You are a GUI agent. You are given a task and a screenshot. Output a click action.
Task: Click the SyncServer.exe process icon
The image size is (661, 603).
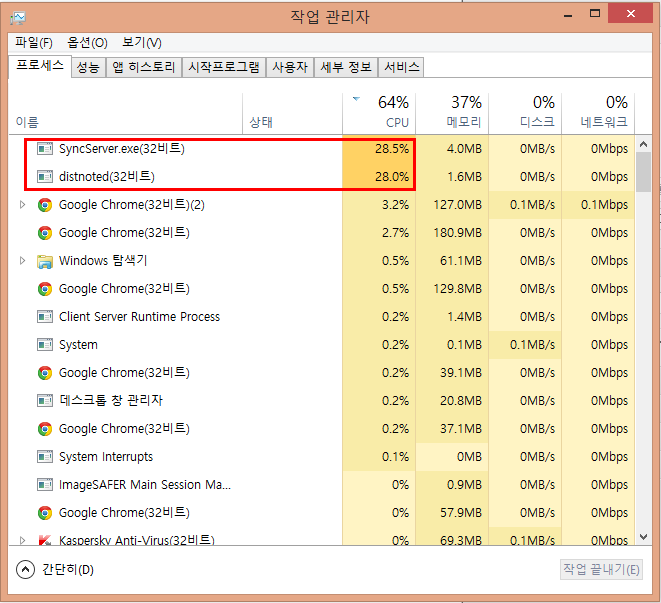[x=45, y=149]
